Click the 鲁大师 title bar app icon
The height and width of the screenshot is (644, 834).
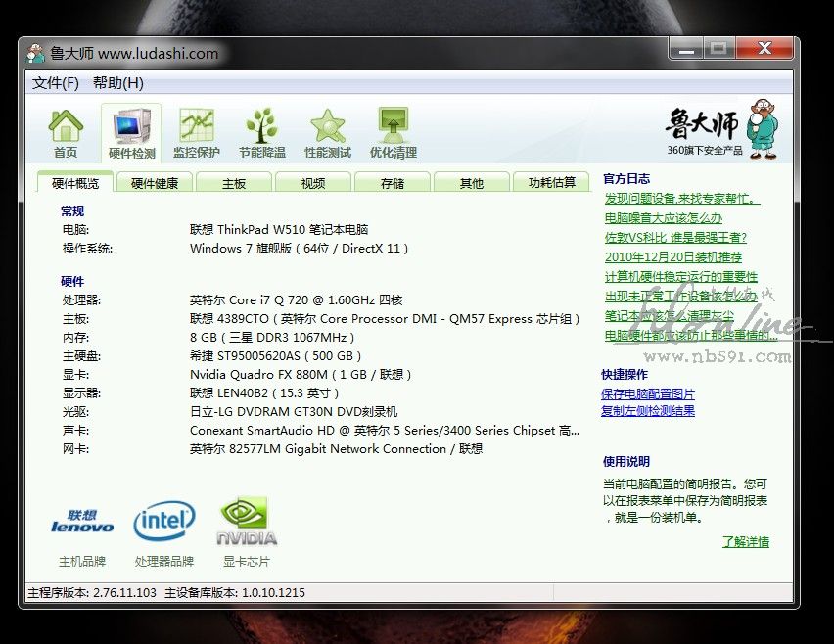click(35, 53)
